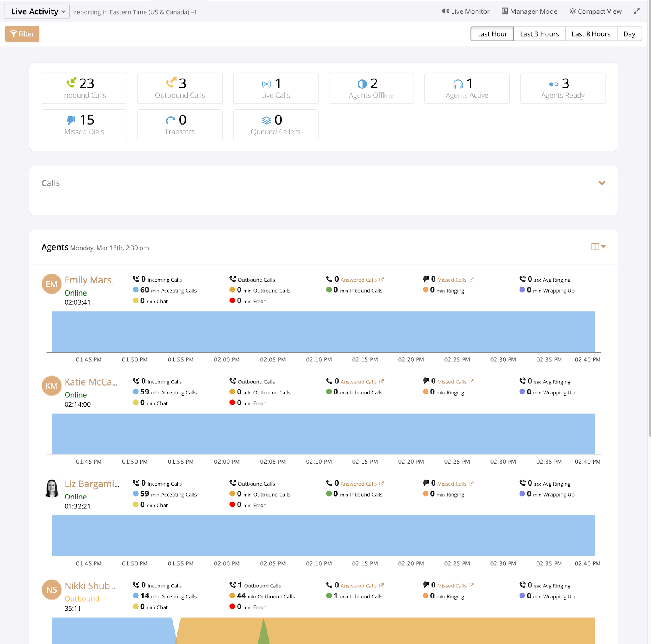Click Nikki Shub Outbound Calls phone icon
The width and height of the screenshot is (651, 644).
233,585
